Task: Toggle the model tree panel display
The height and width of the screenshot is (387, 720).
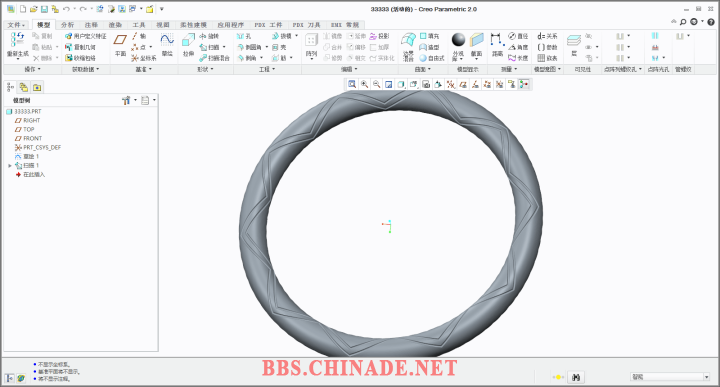Action: point(10,378)
